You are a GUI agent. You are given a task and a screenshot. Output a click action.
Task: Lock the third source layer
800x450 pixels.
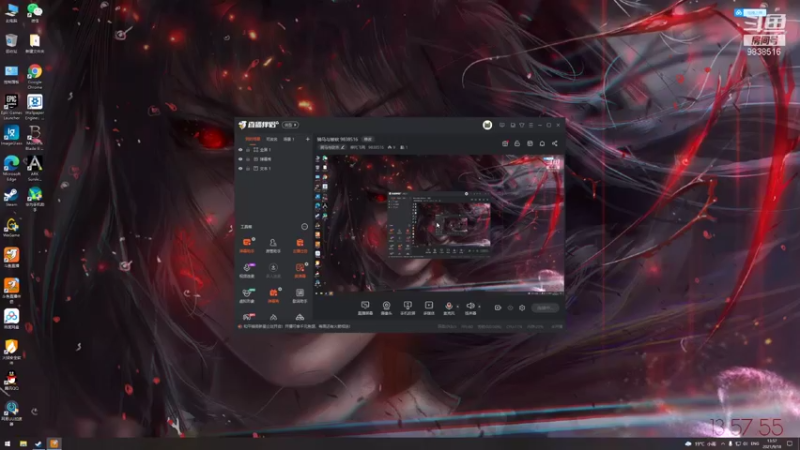coord(248,168)
